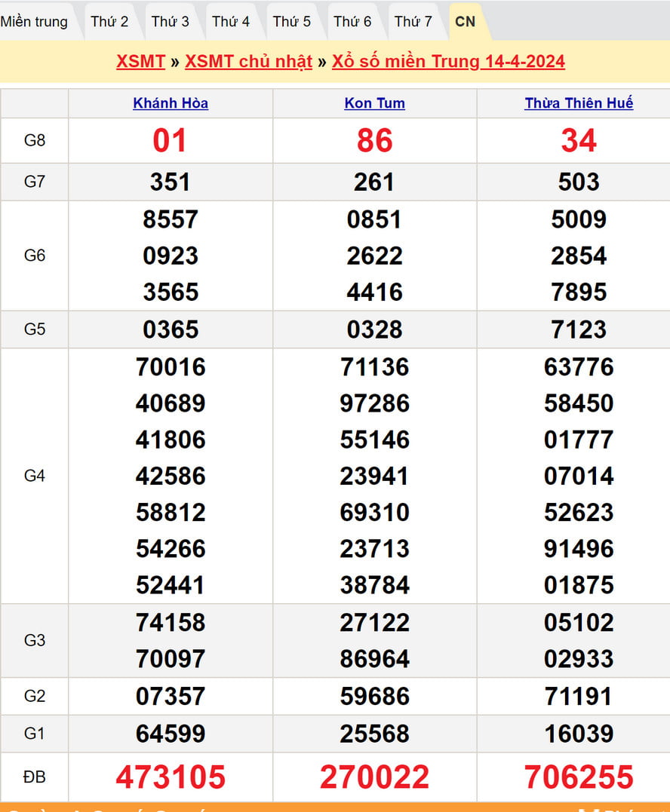Click the G8 result 86 for Kon Tum
Image resolution: width=670 pixels, height=812 pixels.
pyautogui.click(x=374, y=141)
